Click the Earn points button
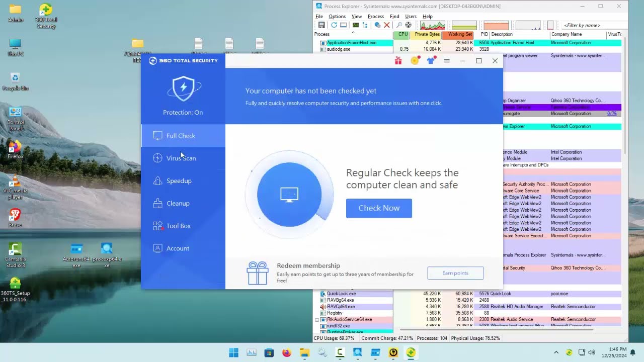The image size is (644, 362). click(455, 273)
